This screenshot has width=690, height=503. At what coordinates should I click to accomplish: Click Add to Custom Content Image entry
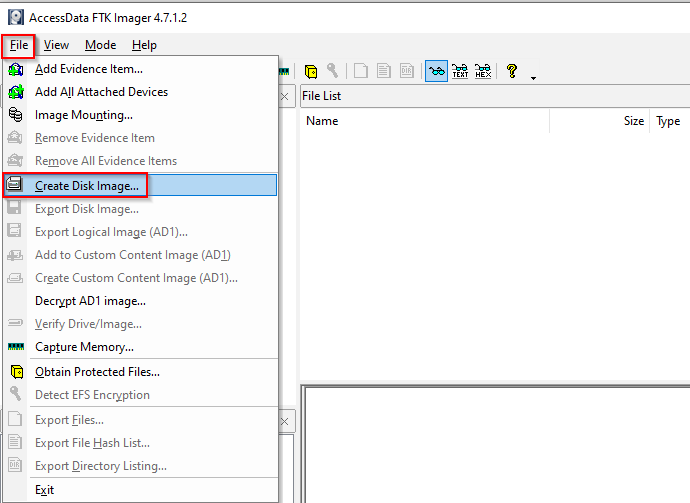pyautogui.click(x=141, y=255)
